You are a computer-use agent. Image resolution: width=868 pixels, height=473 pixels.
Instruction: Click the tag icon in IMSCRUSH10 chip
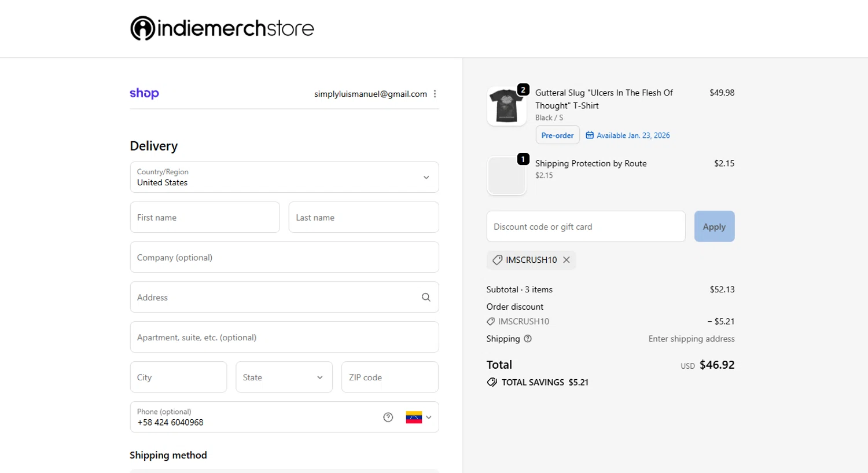(497, 260)
